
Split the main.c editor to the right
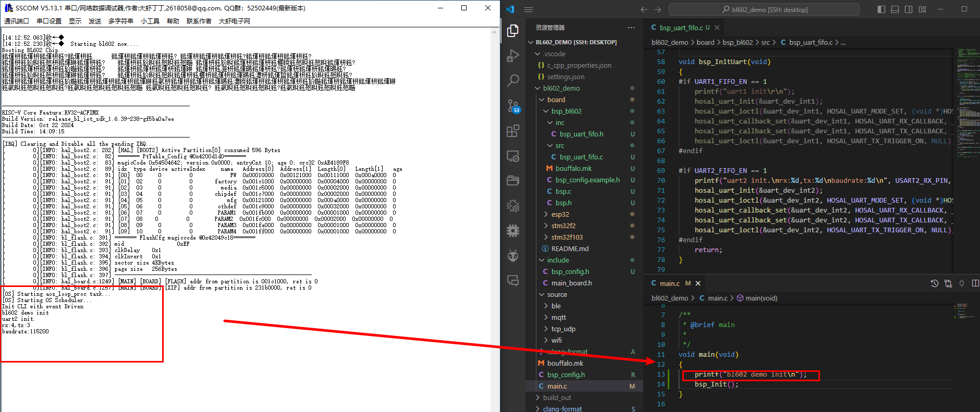pyautogui.click(x=975, y=283)
